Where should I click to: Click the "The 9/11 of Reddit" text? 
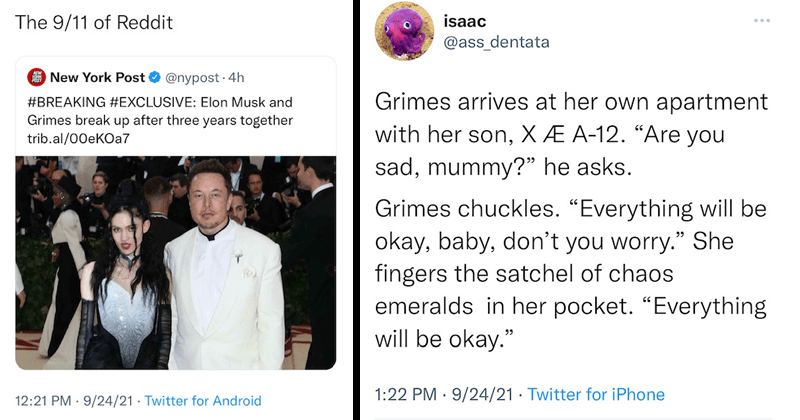[91, 23]
